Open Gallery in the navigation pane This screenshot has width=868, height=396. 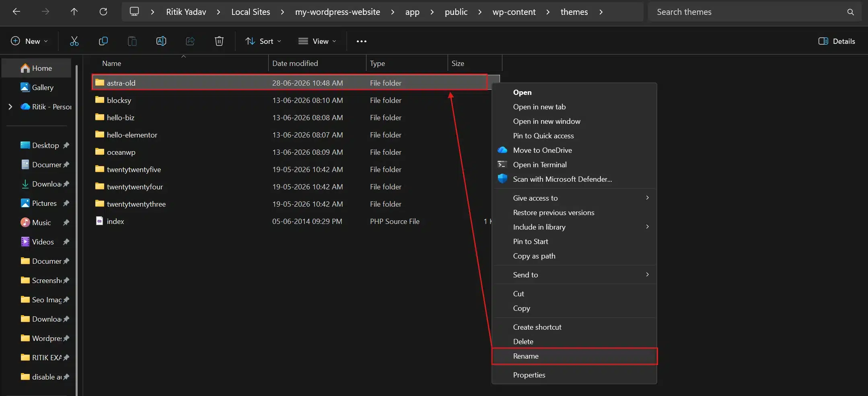click(37, 87)
